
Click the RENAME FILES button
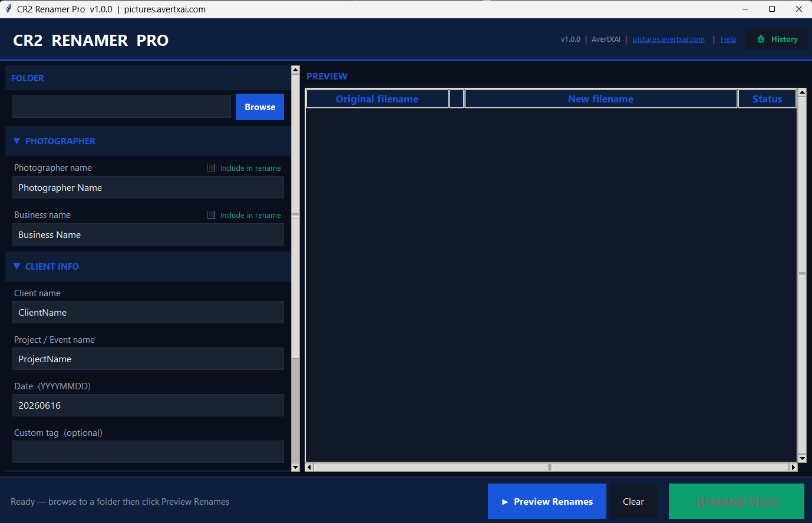[737, 501]
